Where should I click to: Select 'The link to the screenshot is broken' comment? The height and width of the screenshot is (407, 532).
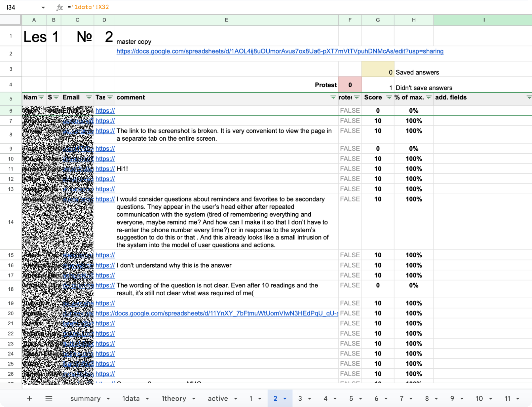click(x=227, y=135)
